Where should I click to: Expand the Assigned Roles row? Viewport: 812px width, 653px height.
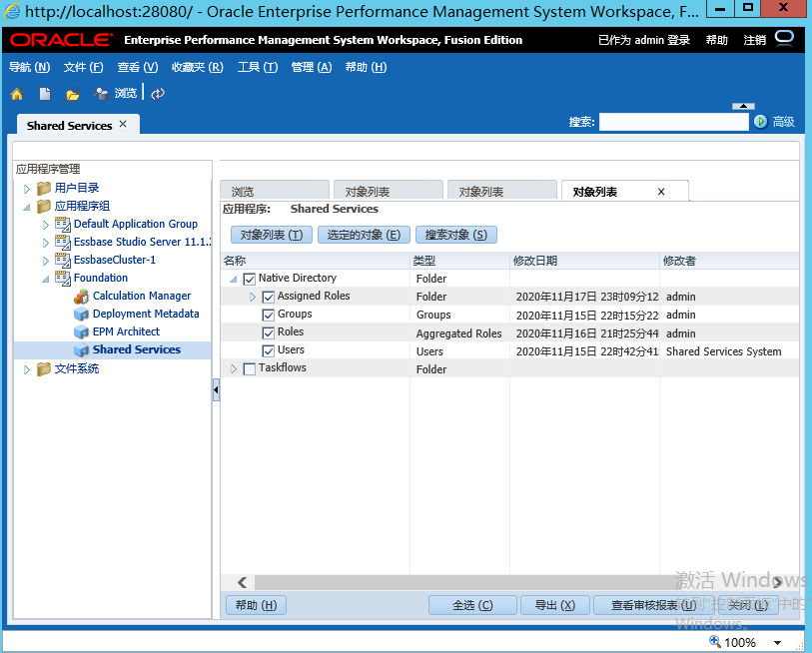point(253,298)
